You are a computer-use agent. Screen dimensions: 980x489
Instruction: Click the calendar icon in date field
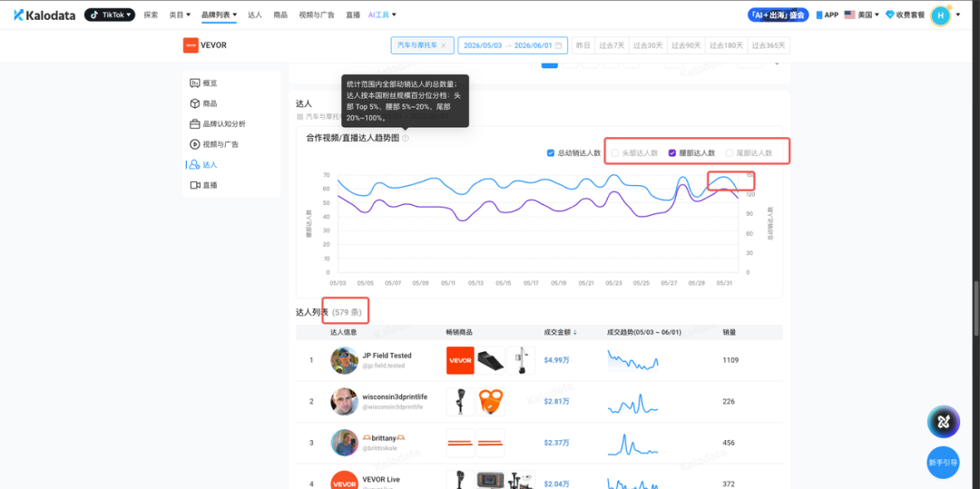point(558,45)
